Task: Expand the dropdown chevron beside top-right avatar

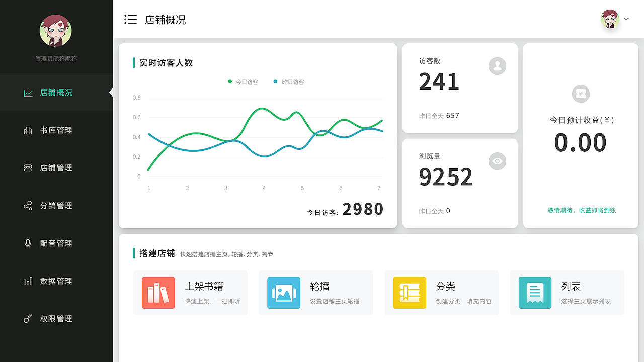Action: click(x=626, y=19)
